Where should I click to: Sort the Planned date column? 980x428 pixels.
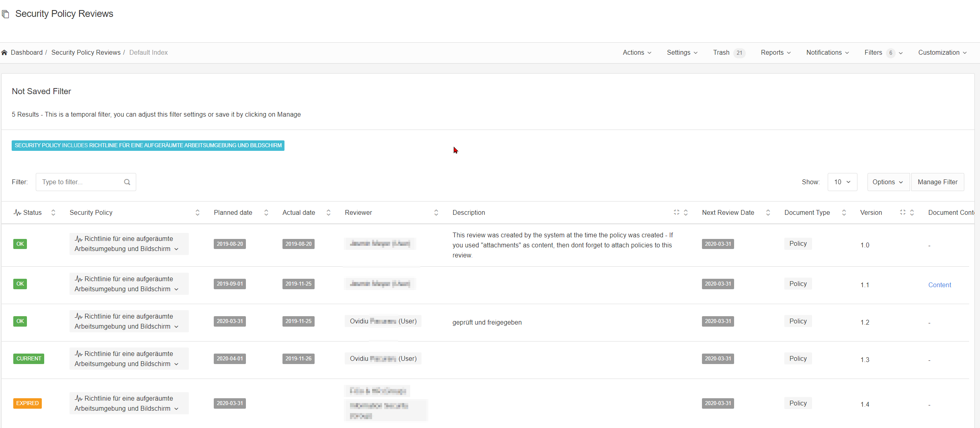click(266, 213)
